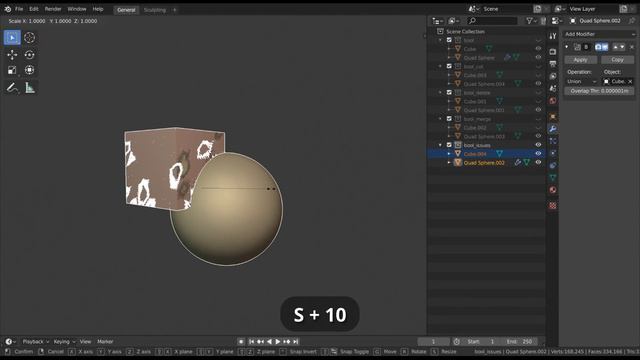Collapse the bool_merge collection

(440, 119)
